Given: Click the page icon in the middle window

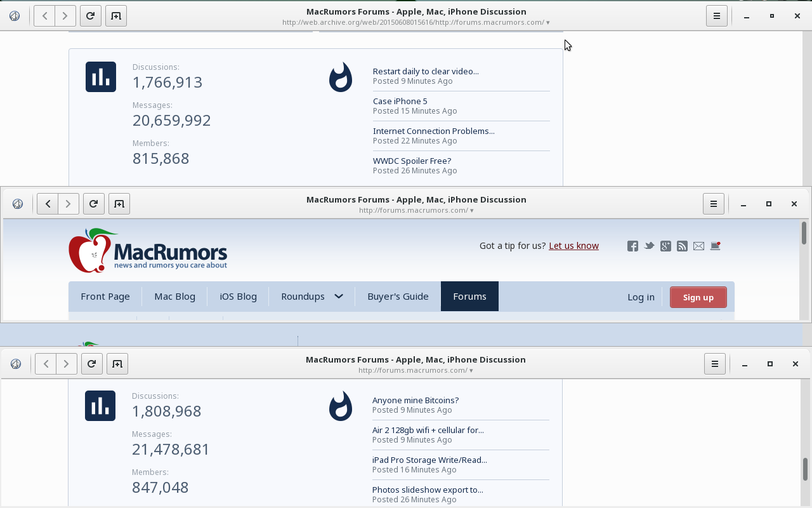Looking at the screenshot, I should pyautogui.click(x=18, y=204).
